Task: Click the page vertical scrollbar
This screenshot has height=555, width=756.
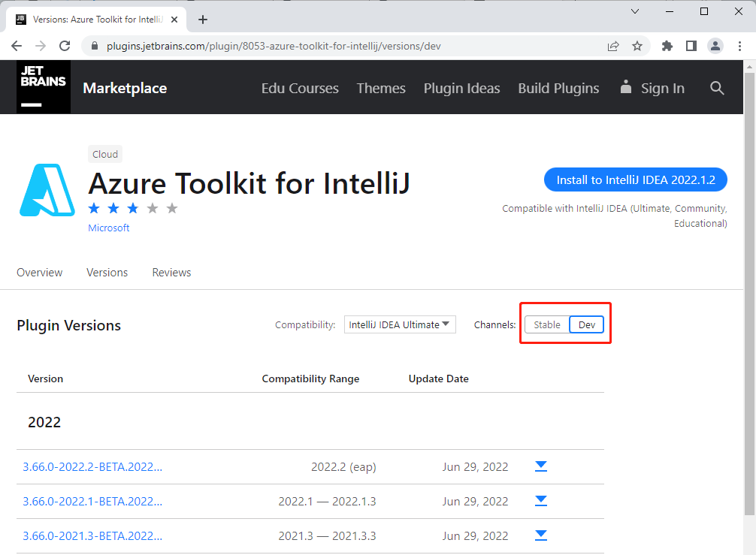Action: pos(749,294)
